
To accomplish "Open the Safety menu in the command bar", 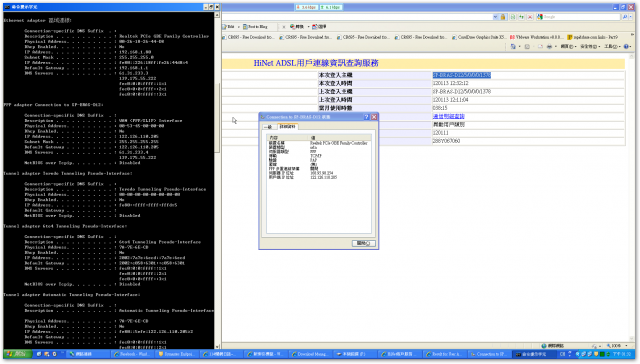I will [x=589, y=47].
